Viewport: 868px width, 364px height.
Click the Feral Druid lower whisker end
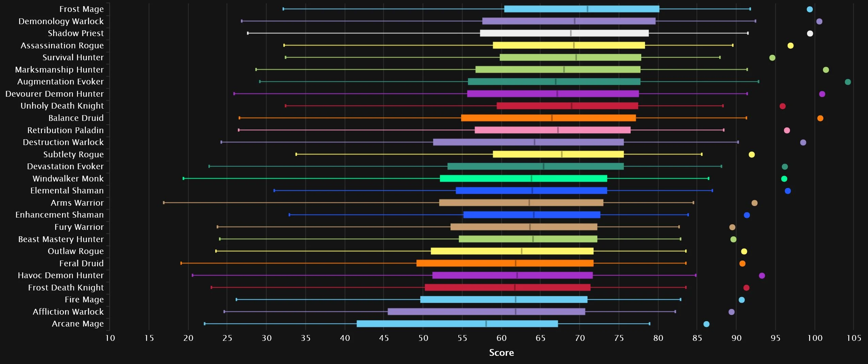point(181,263)
